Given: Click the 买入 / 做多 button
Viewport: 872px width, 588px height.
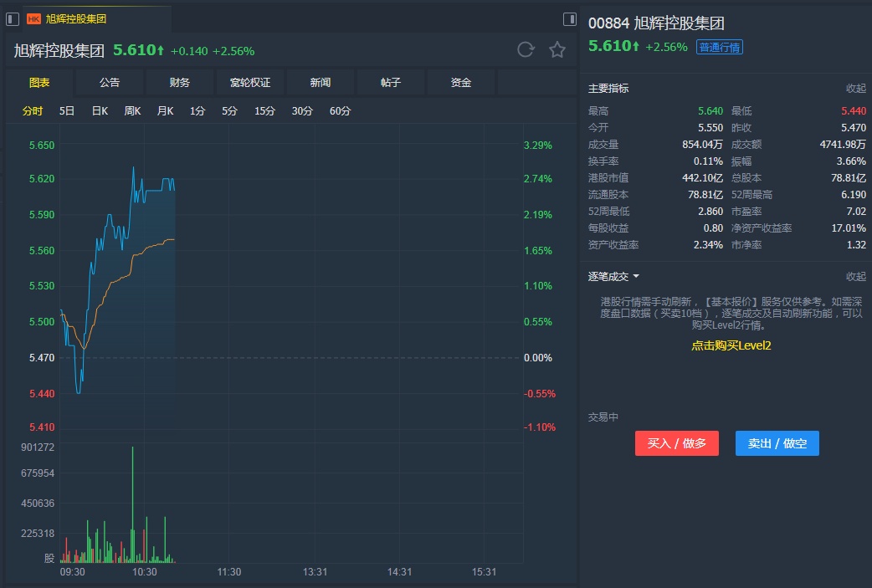Looking at the screenshot, I should [677, 443].
